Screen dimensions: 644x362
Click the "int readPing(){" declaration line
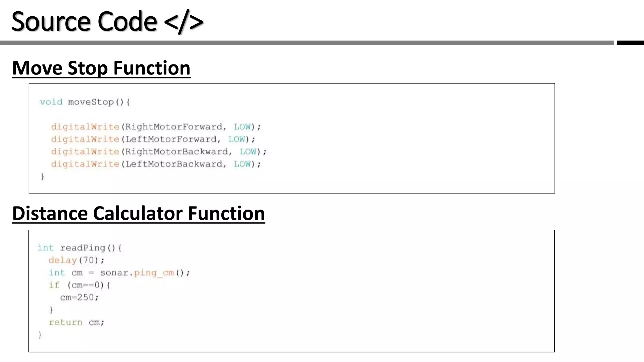80,248
